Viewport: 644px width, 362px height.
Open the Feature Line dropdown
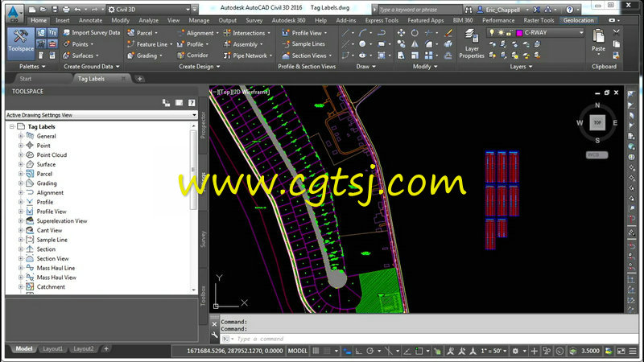150,44
